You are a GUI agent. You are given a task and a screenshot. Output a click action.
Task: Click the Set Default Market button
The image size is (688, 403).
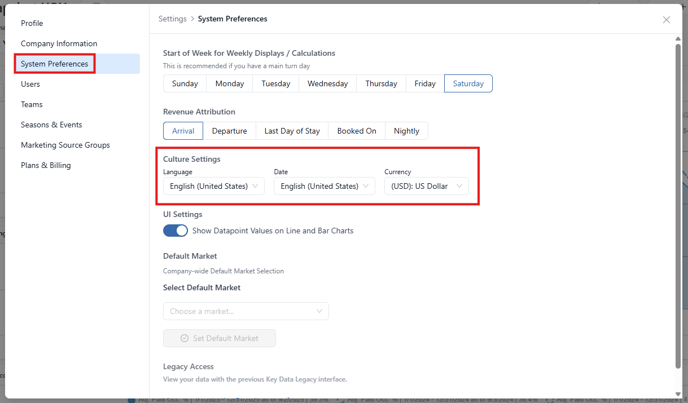point(219,338)
